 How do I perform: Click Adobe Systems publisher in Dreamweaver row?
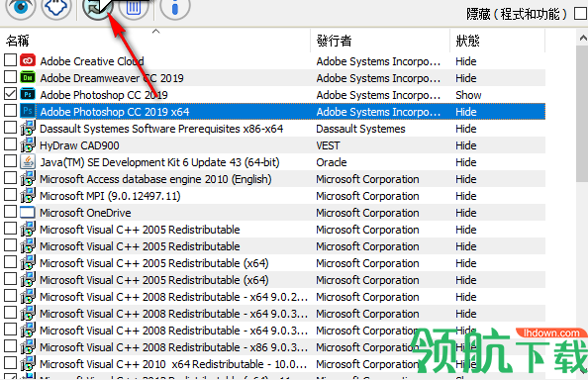coord(378,78)
